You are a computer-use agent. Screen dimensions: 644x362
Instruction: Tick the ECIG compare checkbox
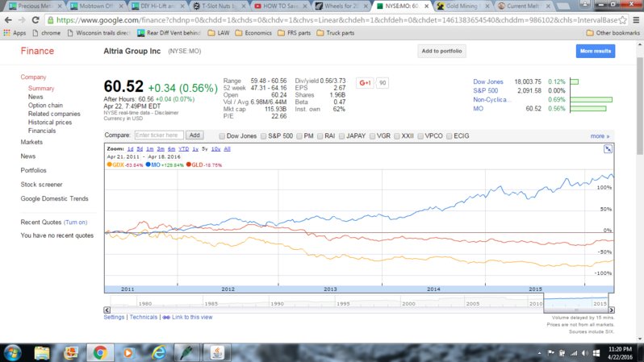coord(449,136)
